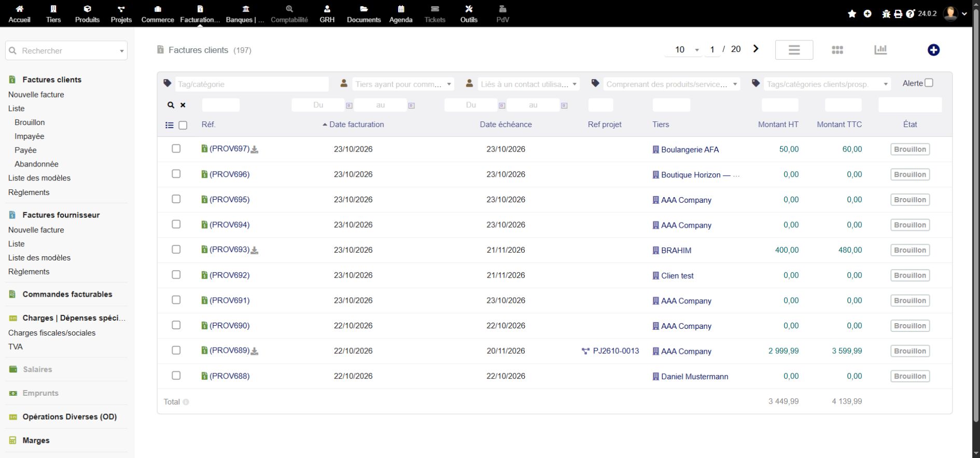Open project PJ2610-0013 link
Image resolution: width=980 pixels, height=458 pixels.
tap(616, 351)
